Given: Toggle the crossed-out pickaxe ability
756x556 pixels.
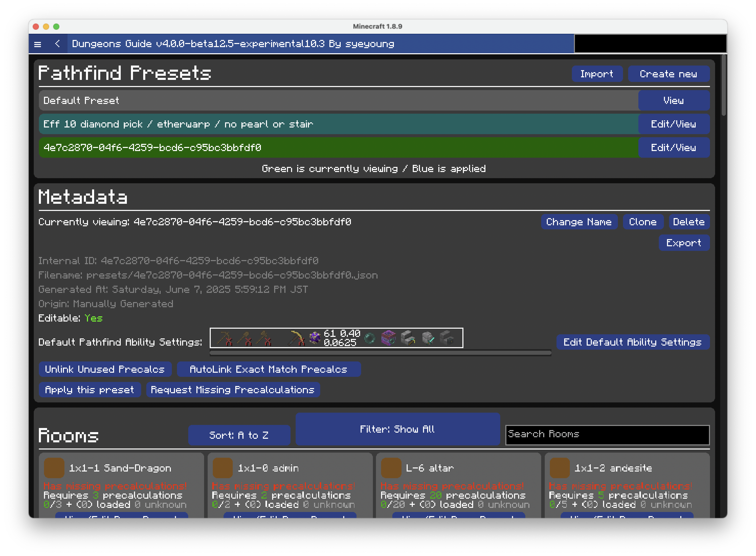Looking at the screenshot, I should pos(225,338).
